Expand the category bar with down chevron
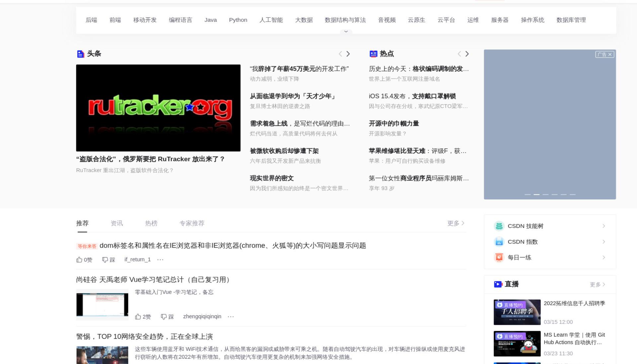 point(346,32)
